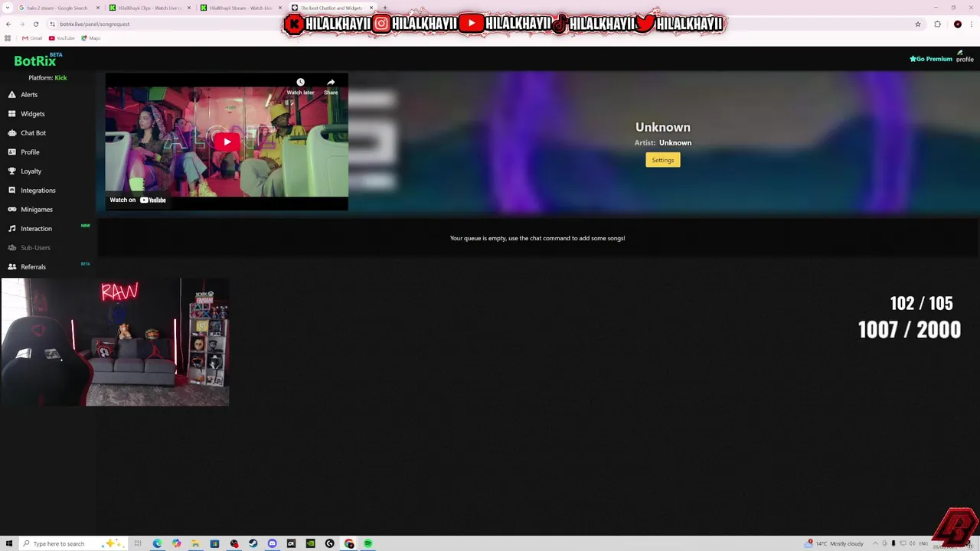Reload the page
980x551 pixels.
pyautogui.click(x=35, y=24)
